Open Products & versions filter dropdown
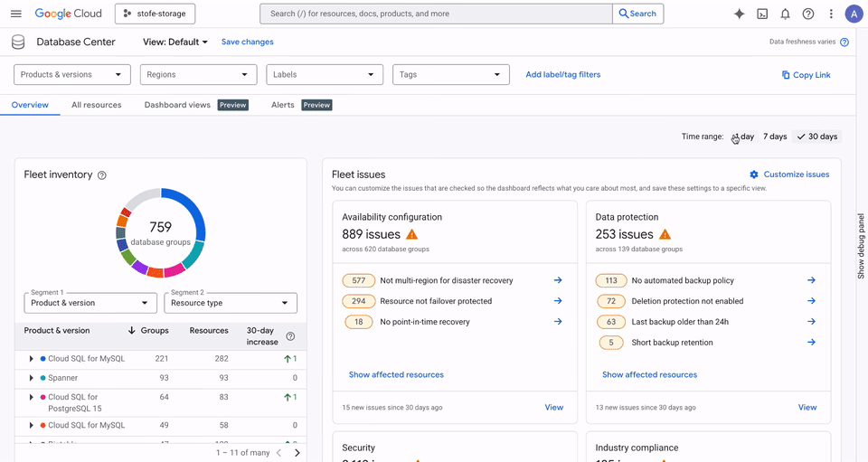The height and width of the screenshot is (462, 868). click(x=72, y=75)
